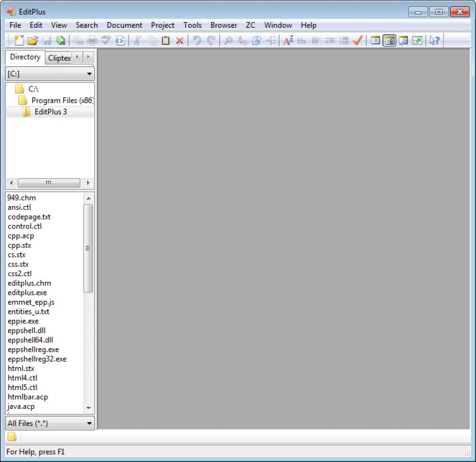Toggle the Line Number icon

344,40
